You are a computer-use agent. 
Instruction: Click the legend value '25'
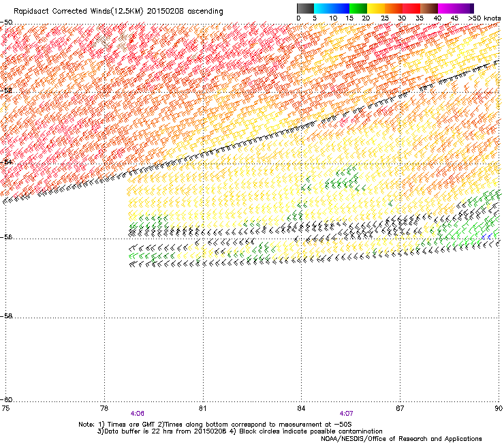(x=385, y=18)
